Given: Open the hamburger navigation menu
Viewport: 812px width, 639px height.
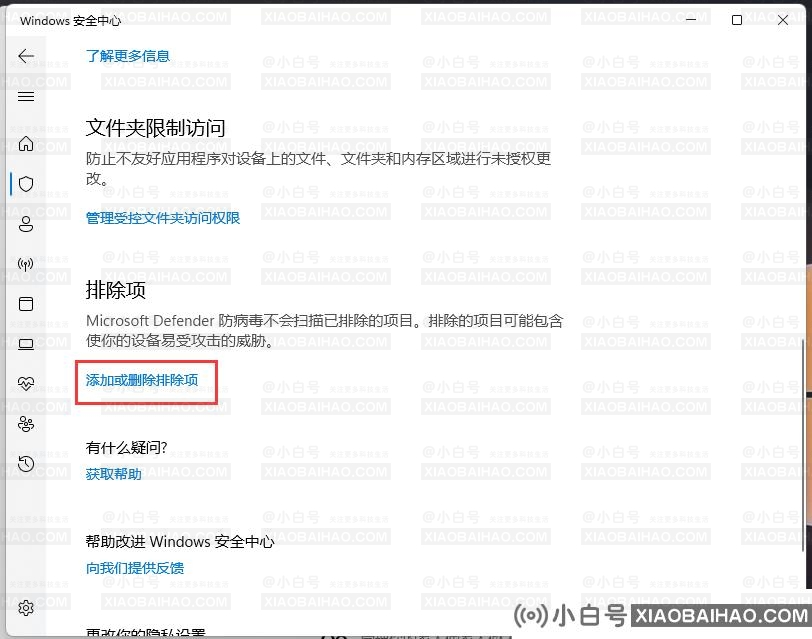Looking at the screenshot, I should [26, 96].
